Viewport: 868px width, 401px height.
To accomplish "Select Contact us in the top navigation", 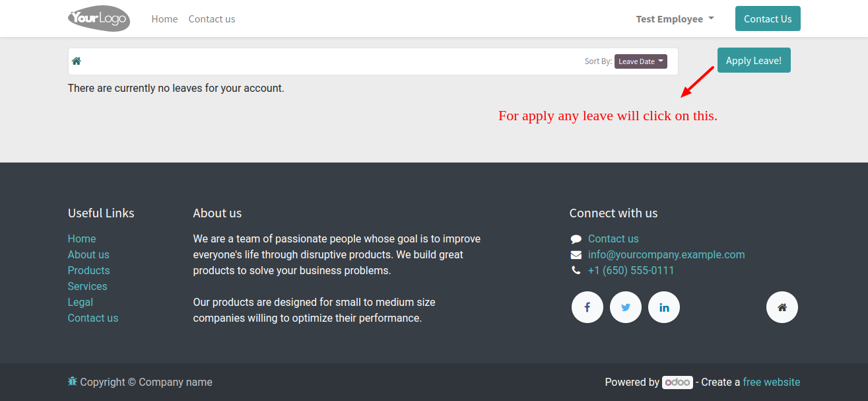I will coord(212,19).
